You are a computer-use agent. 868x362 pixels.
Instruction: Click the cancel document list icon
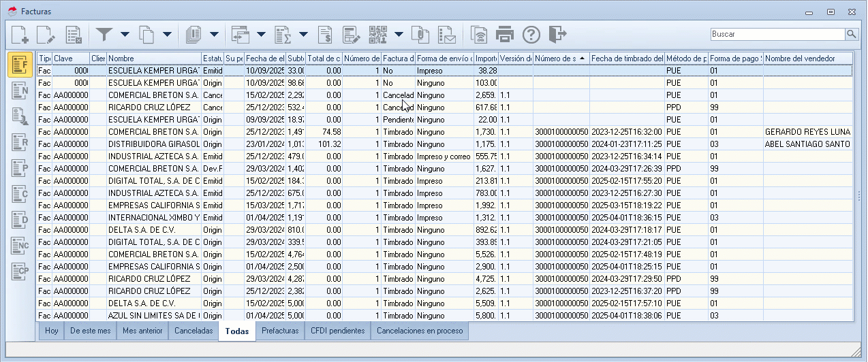coord(74,34)
